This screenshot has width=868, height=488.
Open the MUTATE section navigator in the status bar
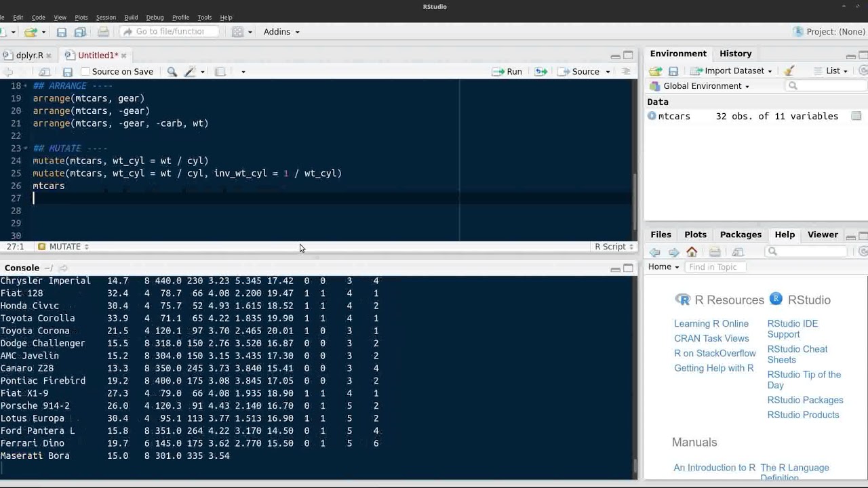64,247
